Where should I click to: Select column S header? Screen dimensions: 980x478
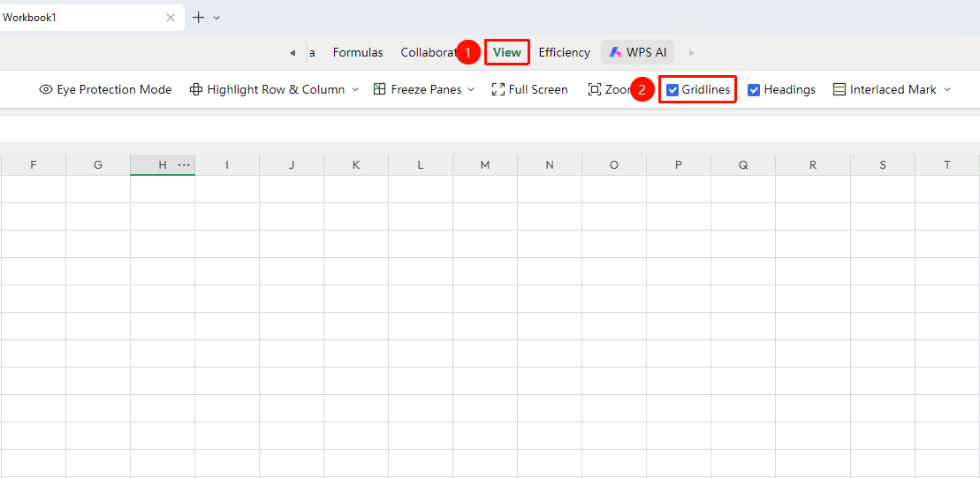point(883,165)
